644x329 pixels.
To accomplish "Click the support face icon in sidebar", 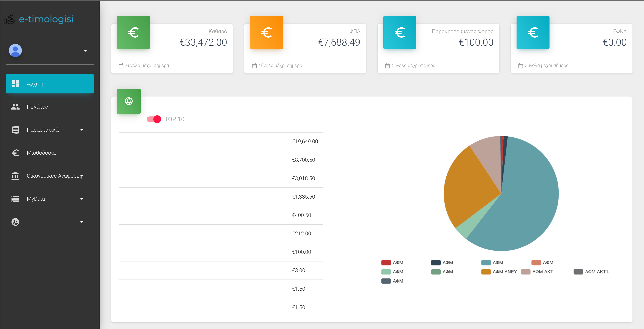I will coord(15,222).
